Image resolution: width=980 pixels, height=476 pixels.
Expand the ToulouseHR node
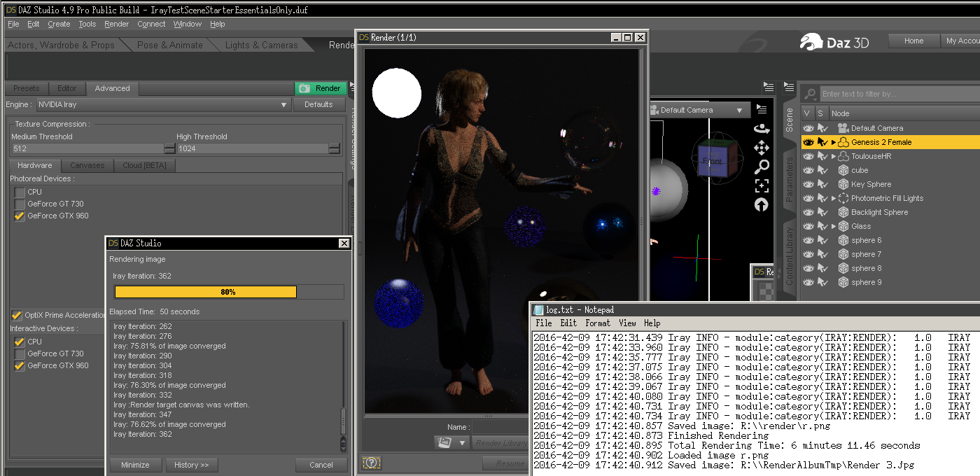(x=834, y=156)
